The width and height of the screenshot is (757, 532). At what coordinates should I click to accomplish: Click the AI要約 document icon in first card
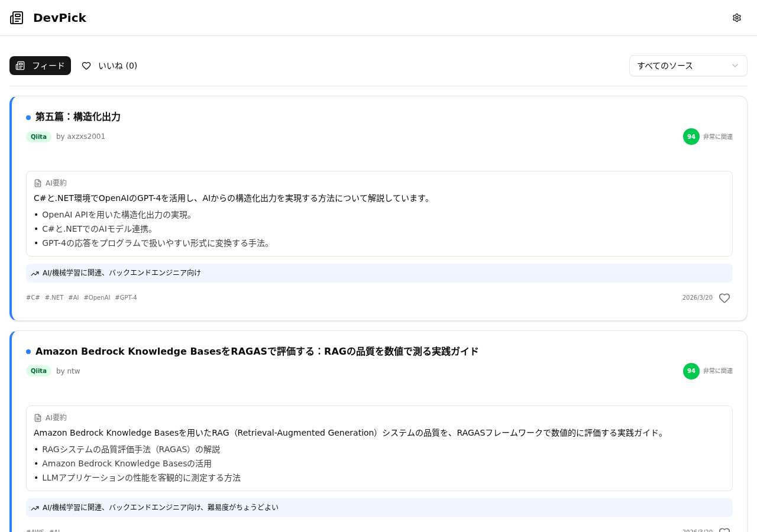38,183
